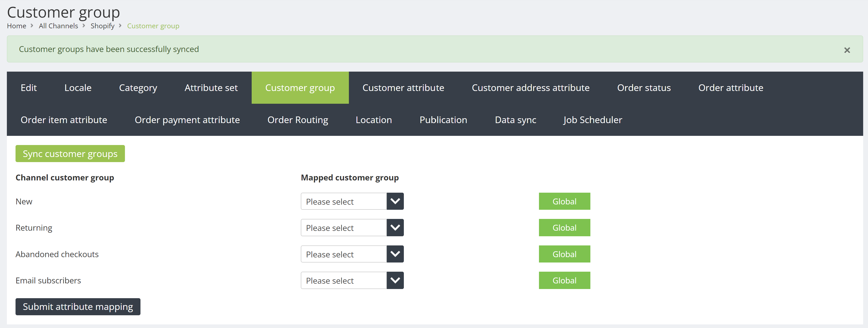
Task: Switch to the Edit tab
Action: [29, 88]
